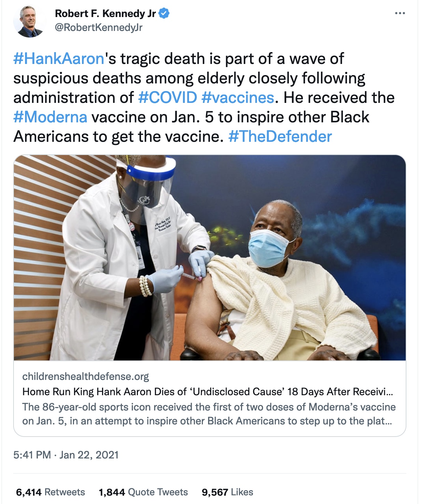The image size is (421, 504).
Task: Open the three-dot more options menu
Action: coord(400,14)
